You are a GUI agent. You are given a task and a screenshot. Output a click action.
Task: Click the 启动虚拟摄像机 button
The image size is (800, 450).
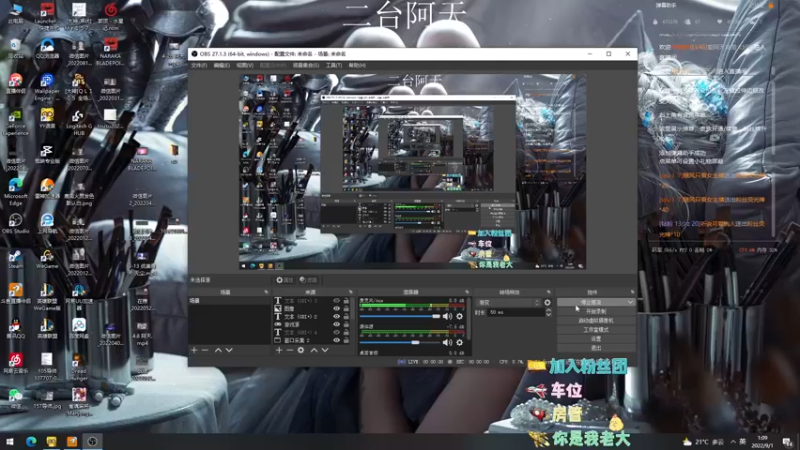pyautogui.click(x=596, y=320)
